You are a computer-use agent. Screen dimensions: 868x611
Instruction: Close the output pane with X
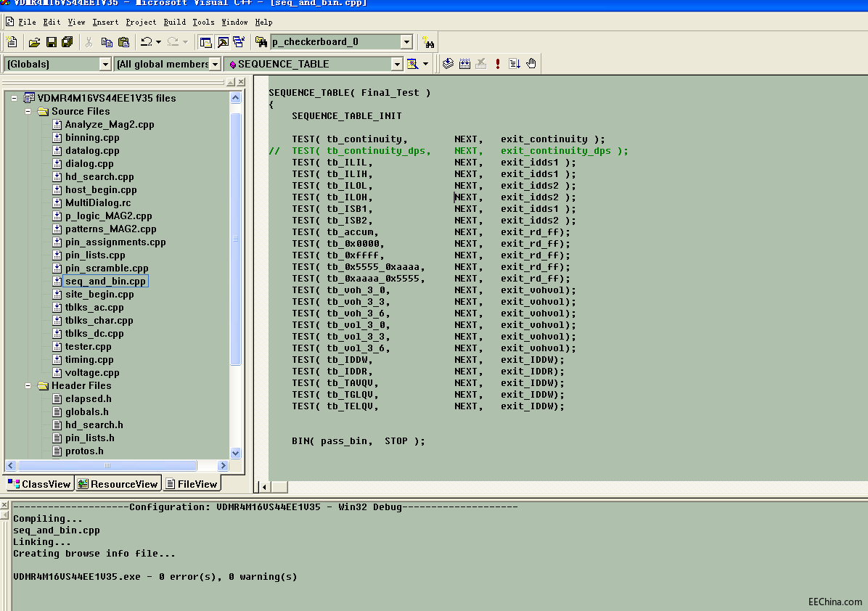click(x=4, y=505)
